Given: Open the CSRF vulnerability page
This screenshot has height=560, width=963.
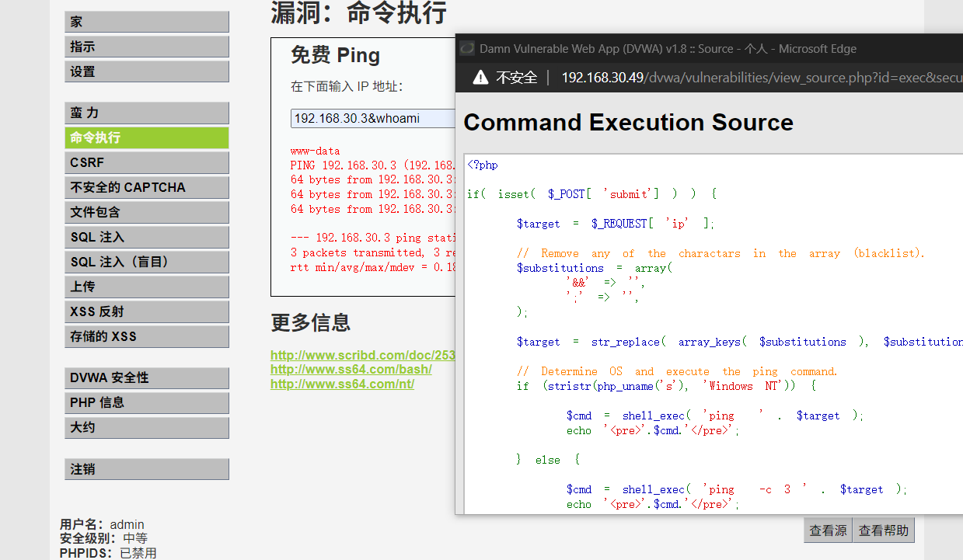Looking at the screenshot, I should (147, 163).
